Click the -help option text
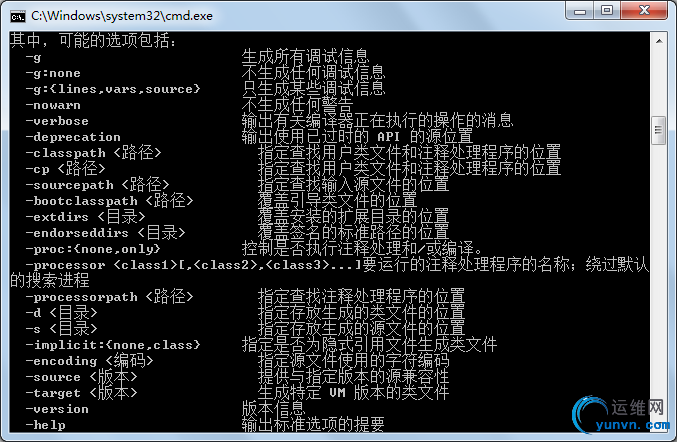The width and height of the screenshot is (677, 442). click(45, 425)
